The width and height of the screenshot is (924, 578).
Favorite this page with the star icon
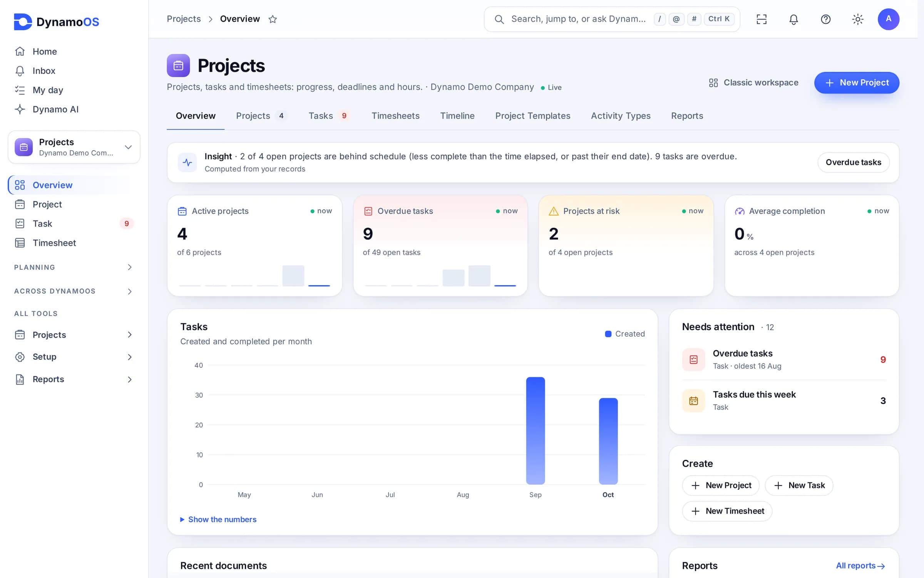point(273,19)
